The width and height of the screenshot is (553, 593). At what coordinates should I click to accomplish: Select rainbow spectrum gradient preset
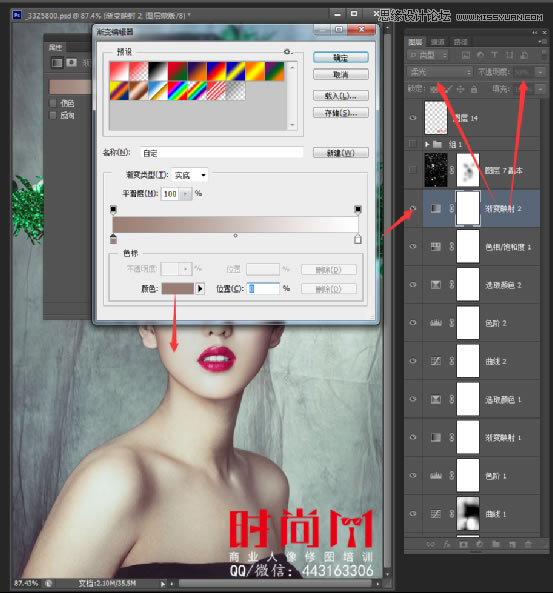tap(178, 91)
